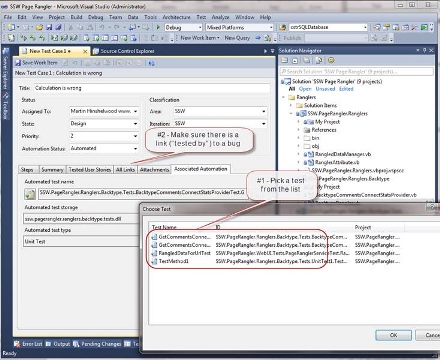Expand the References node
The image size is (440, 360).
click(298, 130)
